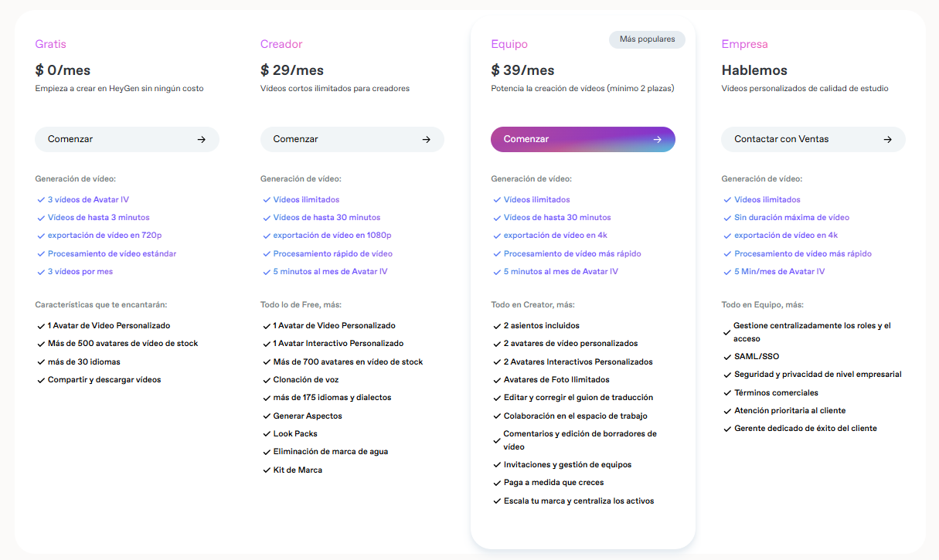Click the 'Más populares' badge
Image resolution: width=939 pixels, height=560 pixels.
click(647, 39)
